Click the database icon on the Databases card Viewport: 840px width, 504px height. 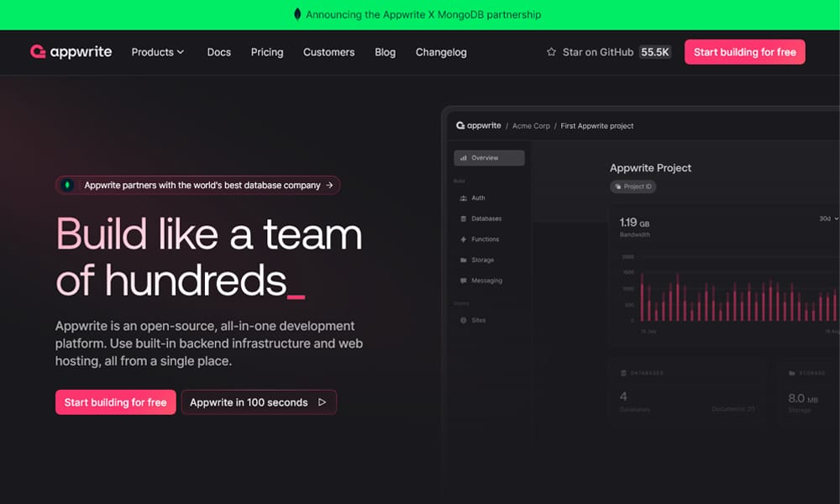623,373
